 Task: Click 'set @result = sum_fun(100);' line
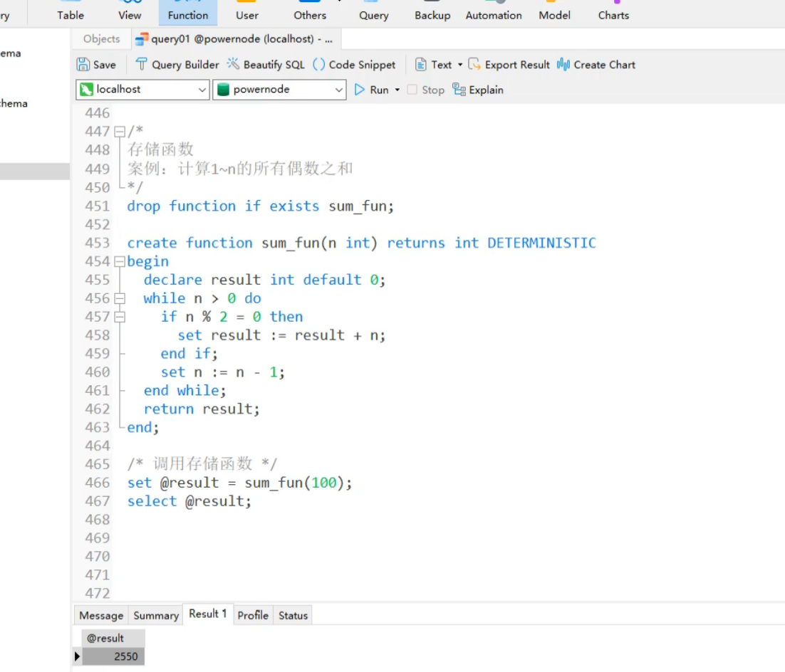point(239,483)
